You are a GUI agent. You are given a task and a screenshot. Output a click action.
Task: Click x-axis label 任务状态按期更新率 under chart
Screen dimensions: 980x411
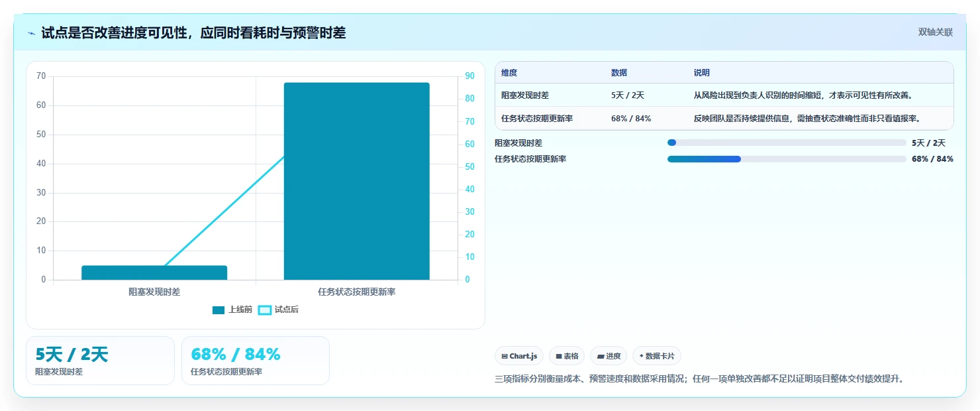tap(357, 292)
